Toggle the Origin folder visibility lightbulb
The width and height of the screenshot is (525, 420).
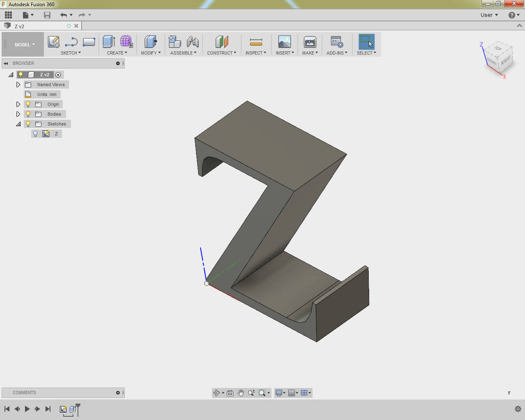click(x=28, y=104)
